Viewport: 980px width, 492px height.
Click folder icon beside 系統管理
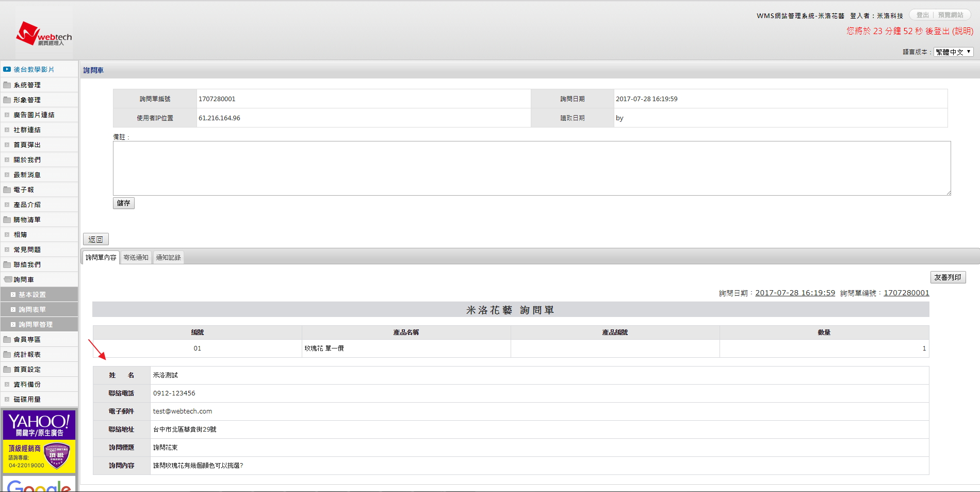[x=7, y=85]
